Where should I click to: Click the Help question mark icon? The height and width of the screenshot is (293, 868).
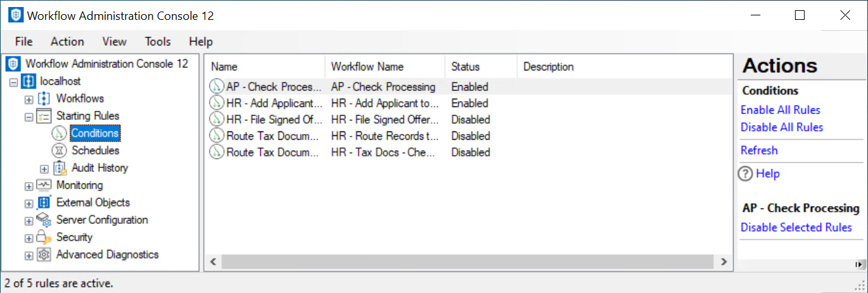746,174
